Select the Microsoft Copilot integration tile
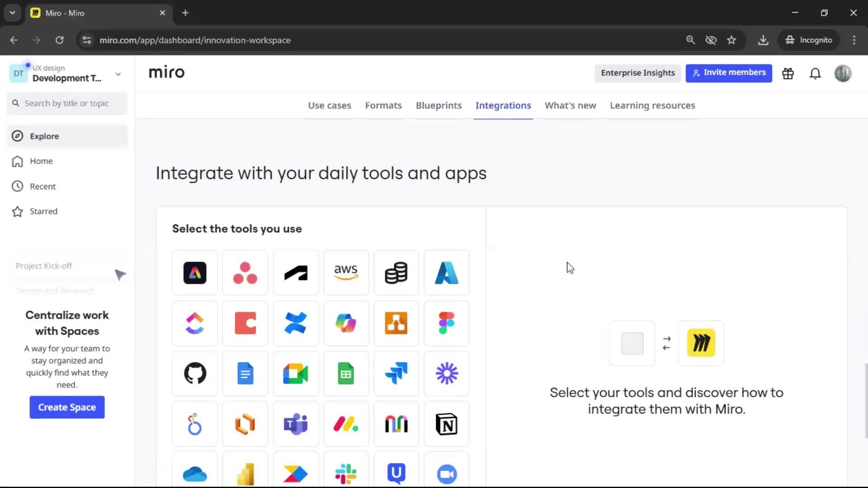 click(x=346, y=324)
